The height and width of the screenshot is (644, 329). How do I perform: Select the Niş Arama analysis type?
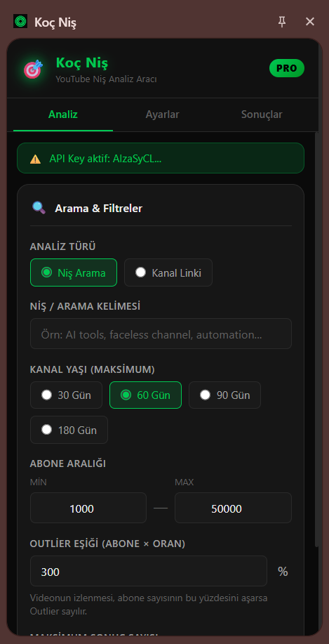(74, 272)
